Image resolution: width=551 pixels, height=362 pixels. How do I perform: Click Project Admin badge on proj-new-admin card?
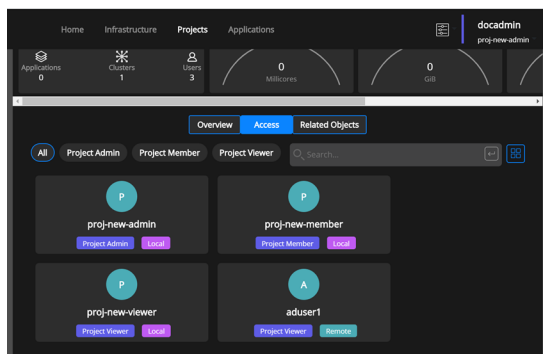tap(105, 243)
